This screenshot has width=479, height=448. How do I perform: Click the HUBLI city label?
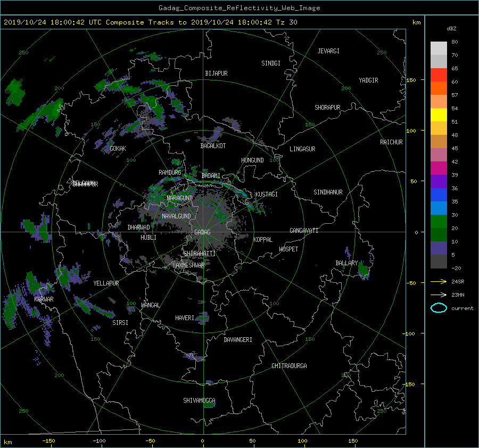point(148,237)
